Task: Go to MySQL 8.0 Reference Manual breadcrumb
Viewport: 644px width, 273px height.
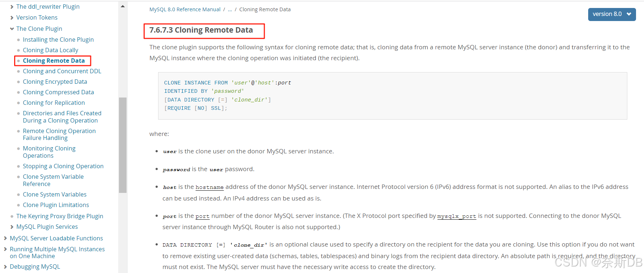Action: tap(185, 9)
